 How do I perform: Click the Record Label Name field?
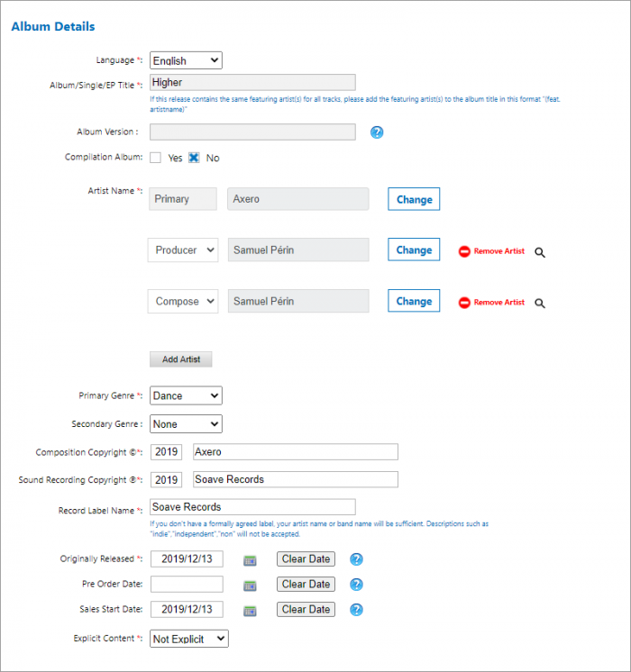pyautogui.click(x=252, y=507)
